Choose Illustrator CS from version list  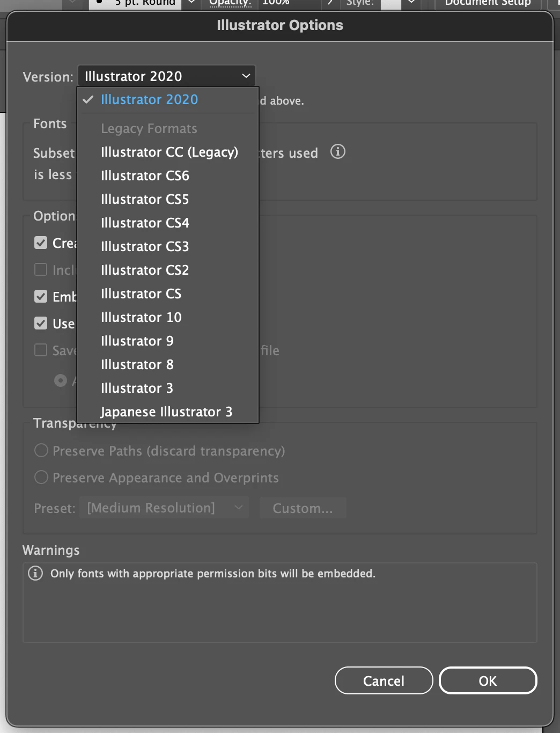168,294
